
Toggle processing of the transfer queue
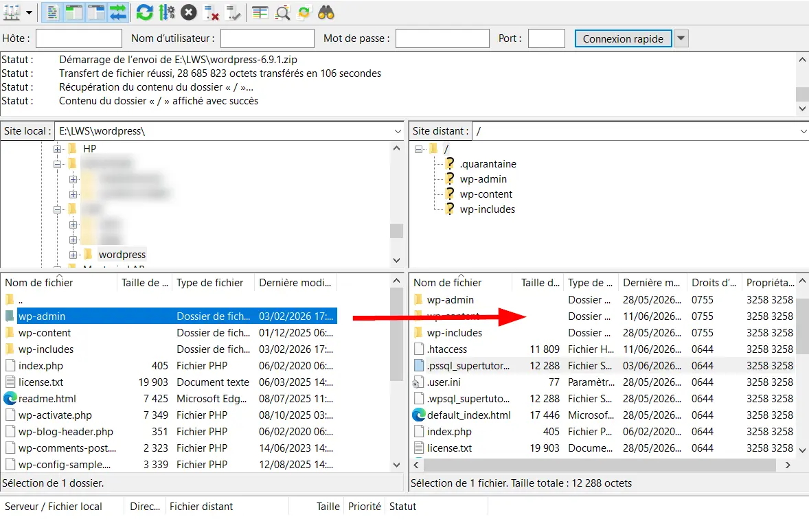point(167,12)
